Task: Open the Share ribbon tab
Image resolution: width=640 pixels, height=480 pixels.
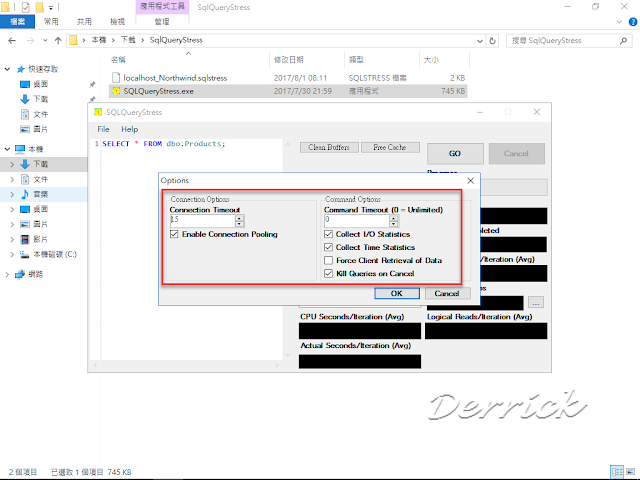Action: [84, 22]
